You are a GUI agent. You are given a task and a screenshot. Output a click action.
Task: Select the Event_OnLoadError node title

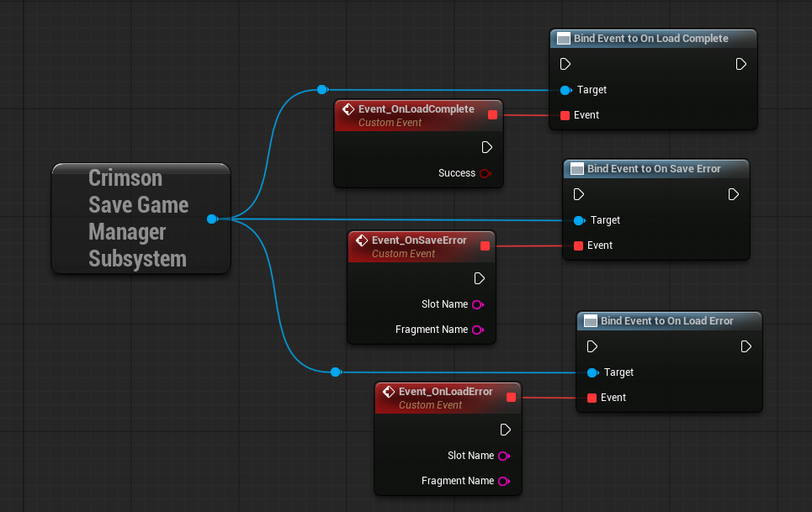tap(445, 392)
